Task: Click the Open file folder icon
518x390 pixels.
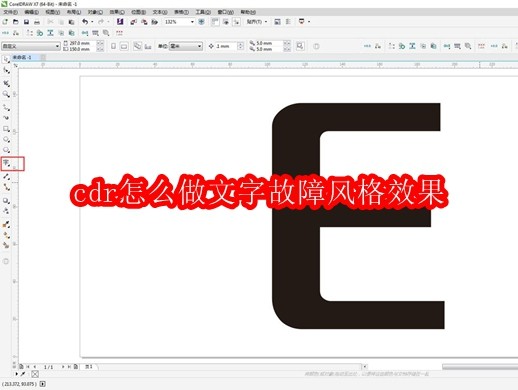Action: click(x=16, y=22)
